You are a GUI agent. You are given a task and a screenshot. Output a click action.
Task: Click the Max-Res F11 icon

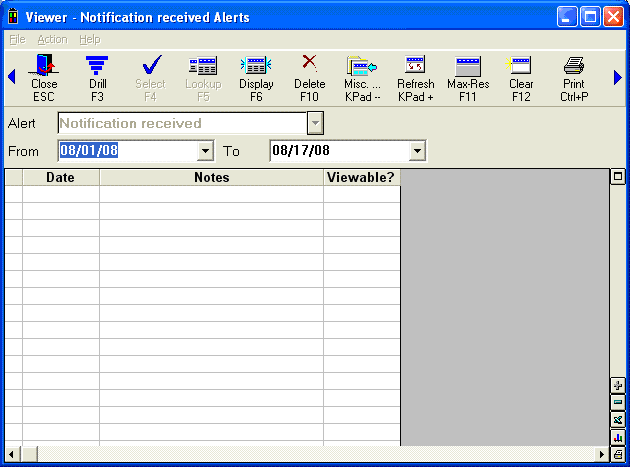(x=468, y=68)
